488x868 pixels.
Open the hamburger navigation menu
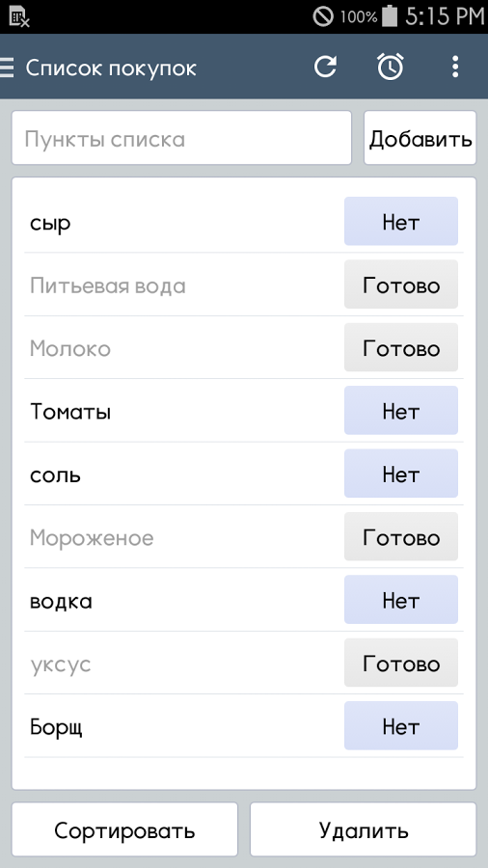[x=7, y=67]
